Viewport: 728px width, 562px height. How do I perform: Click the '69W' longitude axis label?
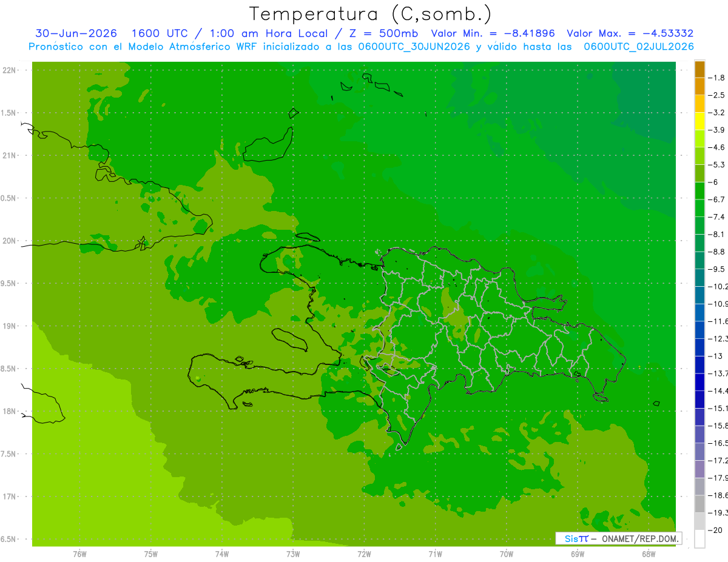[x=578, y=554]
